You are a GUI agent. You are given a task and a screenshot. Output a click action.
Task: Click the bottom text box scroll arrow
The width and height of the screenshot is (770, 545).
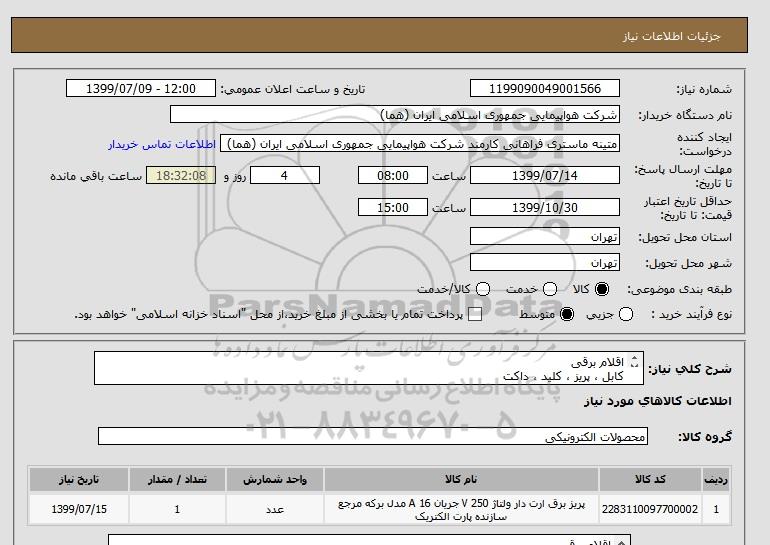621,542
